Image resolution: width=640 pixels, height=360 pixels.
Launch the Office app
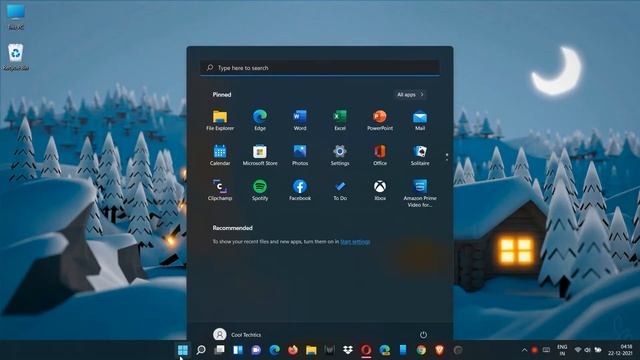pyautogui.click(x=380, y=155)
